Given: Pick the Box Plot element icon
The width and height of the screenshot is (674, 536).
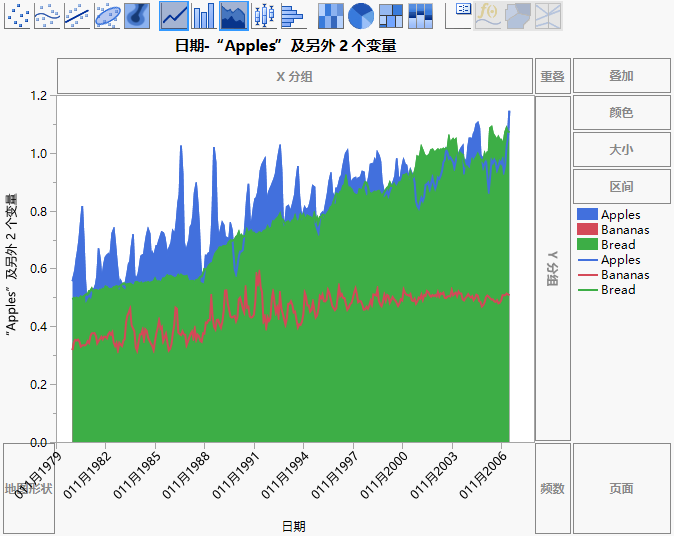Looking at the screenshot, I should tap(263, 14).
